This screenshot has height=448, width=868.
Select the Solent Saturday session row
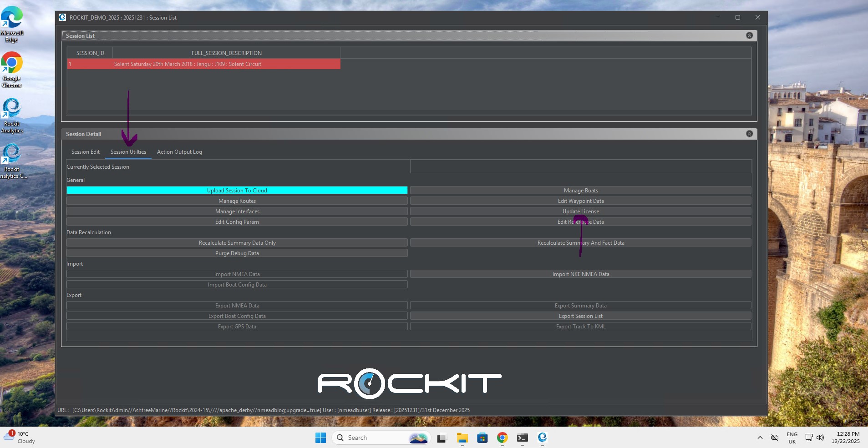point(203,64)
